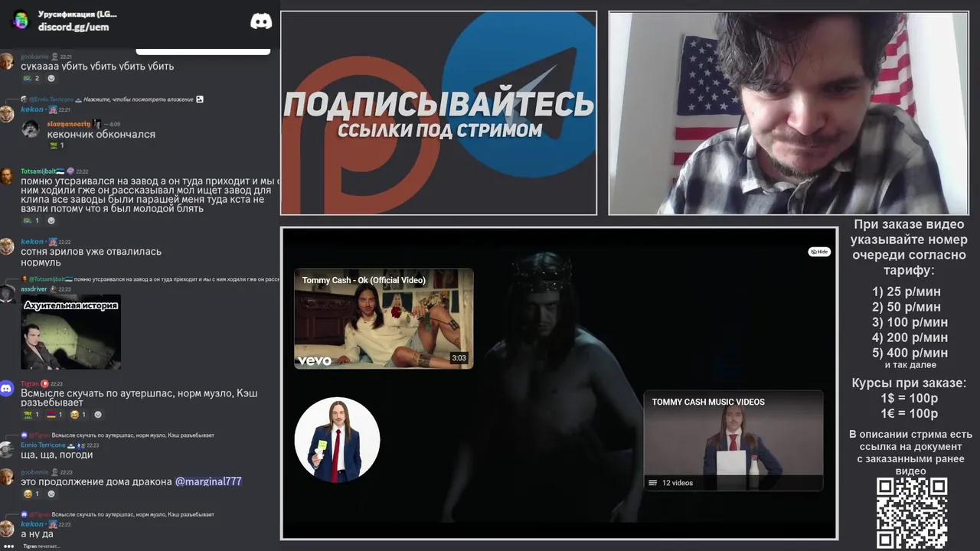Open goobamie avatar beside 'сукаааа убить' message
This screenshot has height=551, width=980.
7,61
